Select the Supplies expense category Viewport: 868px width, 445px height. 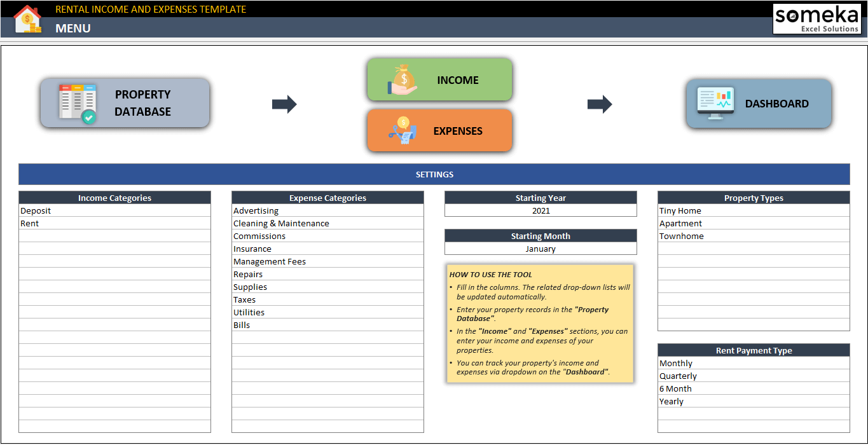coord(327,287)
